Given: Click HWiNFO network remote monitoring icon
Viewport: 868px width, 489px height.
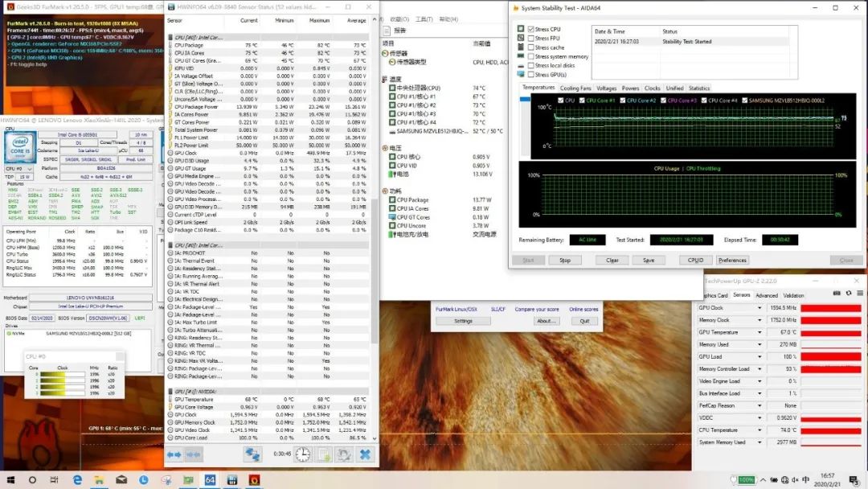Looking at the screenshot, I should click(252, 454).
